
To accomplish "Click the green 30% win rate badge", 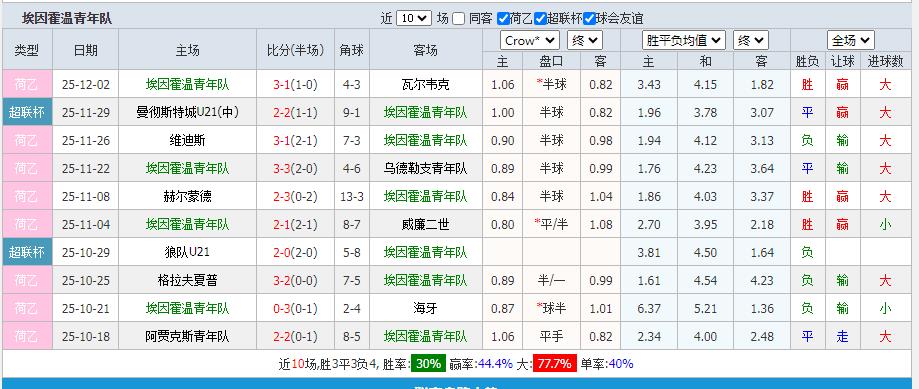I will [x=428, y=364].
